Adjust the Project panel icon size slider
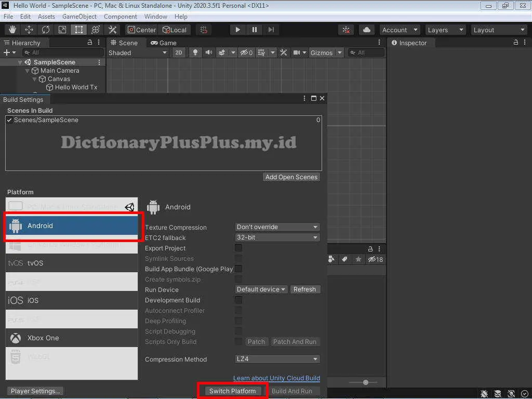The image size is (532, 399). pyautogui.click(x=365, y=382)
